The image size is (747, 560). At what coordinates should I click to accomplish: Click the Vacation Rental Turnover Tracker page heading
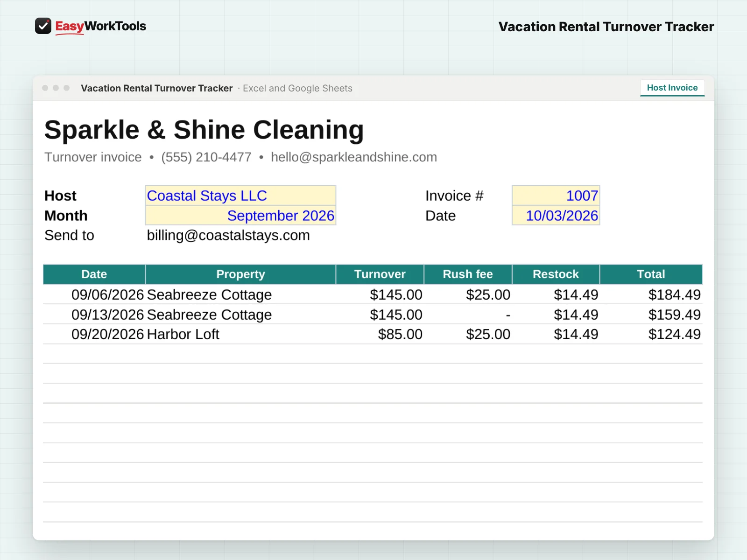click(x=606, y=27)
